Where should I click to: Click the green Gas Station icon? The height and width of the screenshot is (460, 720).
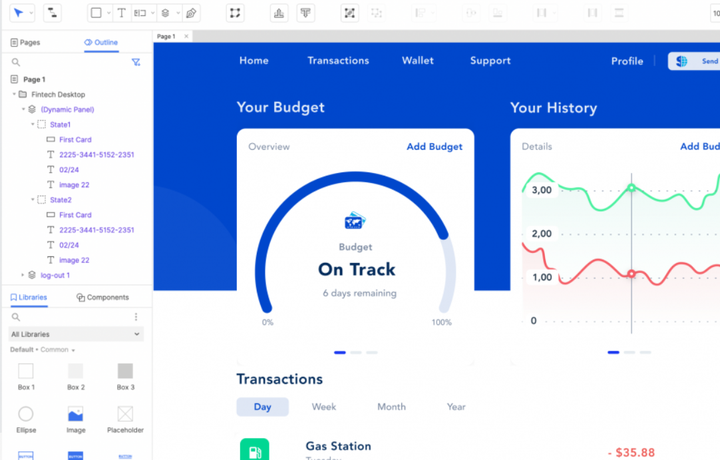(x=254, y=449)
